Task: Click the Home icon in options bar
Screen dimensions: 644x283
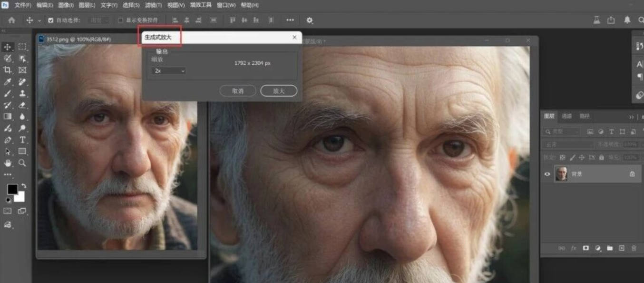Action: [x=11, y=20]
